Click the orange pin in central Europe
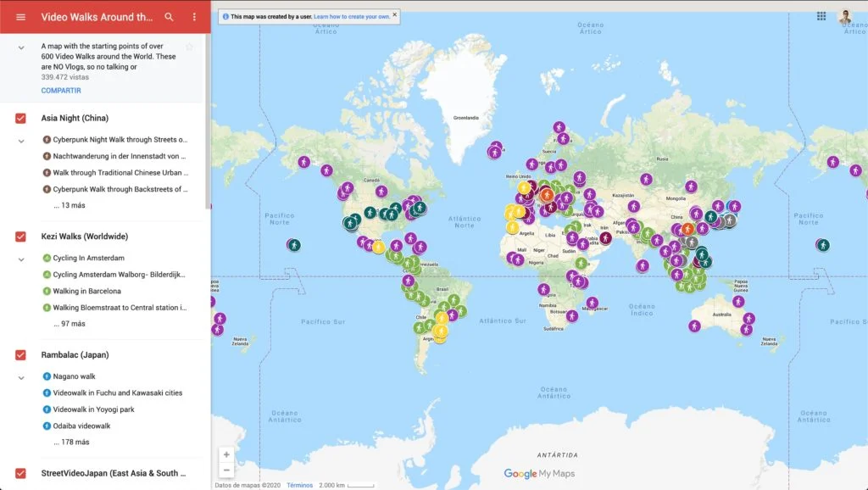 [x=547, y=195]
